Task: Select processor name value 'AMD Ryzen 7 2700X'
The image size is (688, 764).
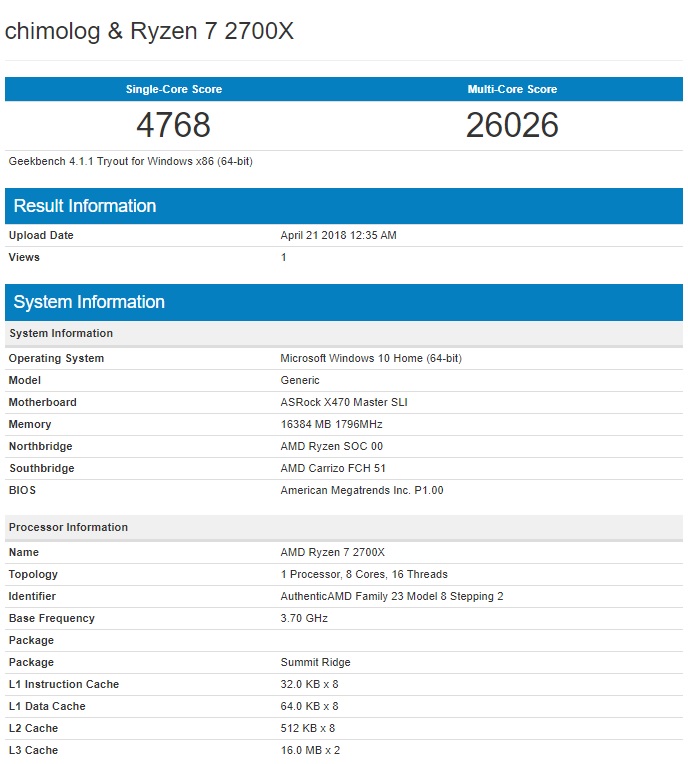Action: [x=333, y=553]
